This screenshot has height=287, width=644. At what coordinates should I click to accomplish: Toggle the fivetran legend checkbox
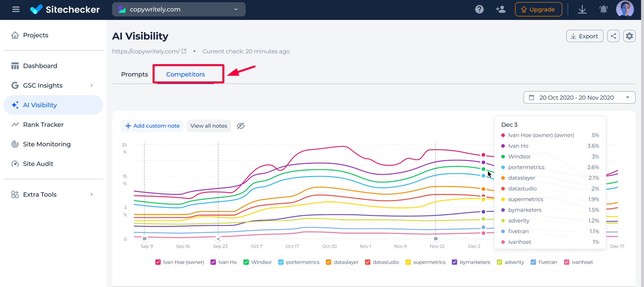tap(533, 262)
